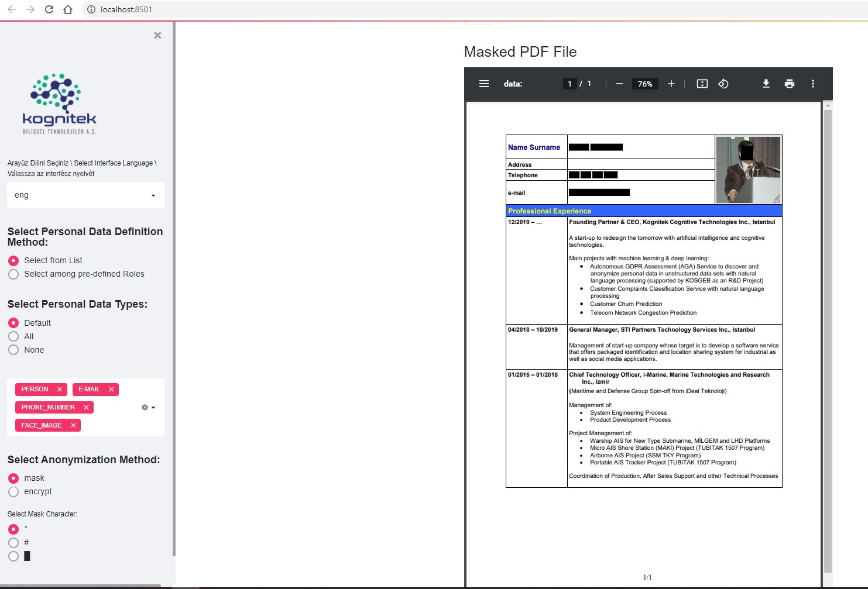Zoom out of the PDF
The height and width of the screenshot is (589, 868).
(619, 84)
